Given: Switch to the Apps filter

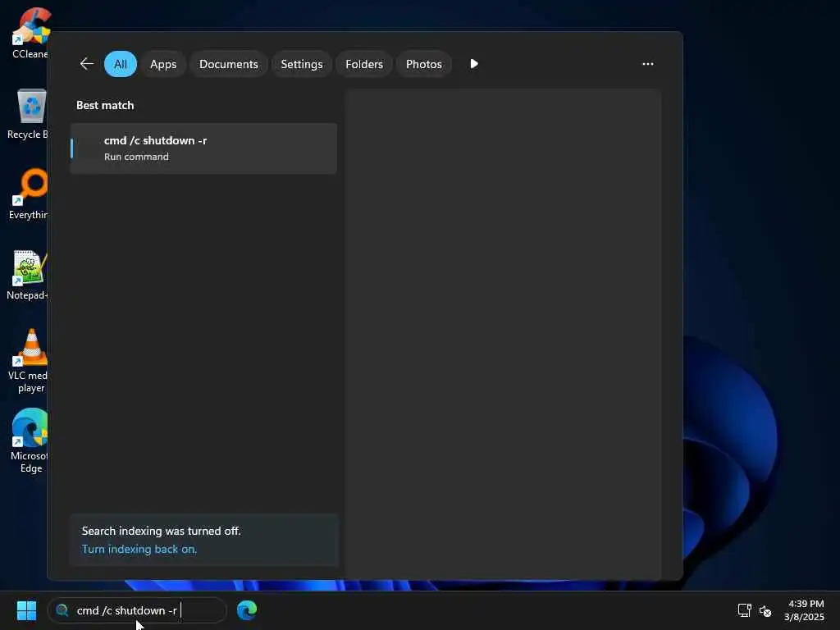Looking at the screenshot, I should [163, 64].
